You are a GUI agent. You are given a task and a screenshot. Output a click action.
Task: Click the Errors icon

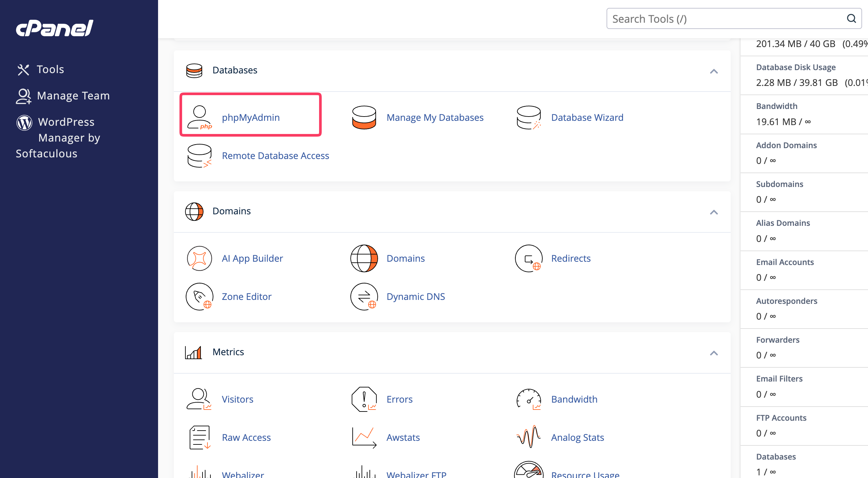click(x=364, y=399)
